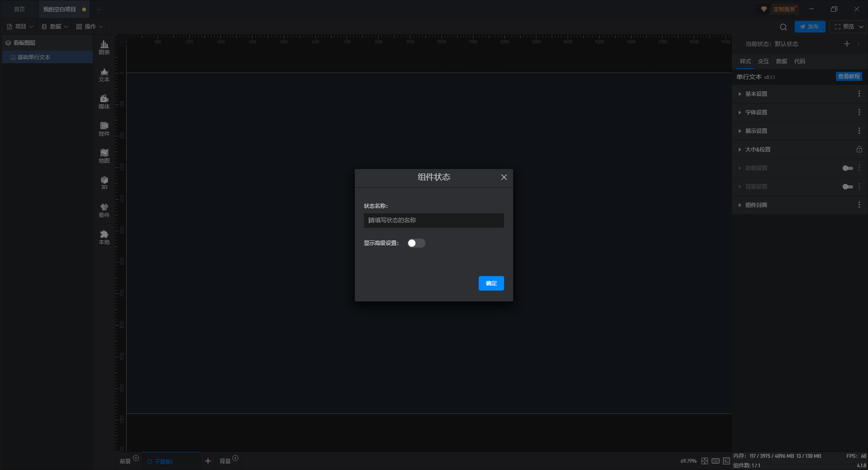Click the lock icon beside 大小&位置
Viewport: 868px width, 470px height.
coord(859,149)
